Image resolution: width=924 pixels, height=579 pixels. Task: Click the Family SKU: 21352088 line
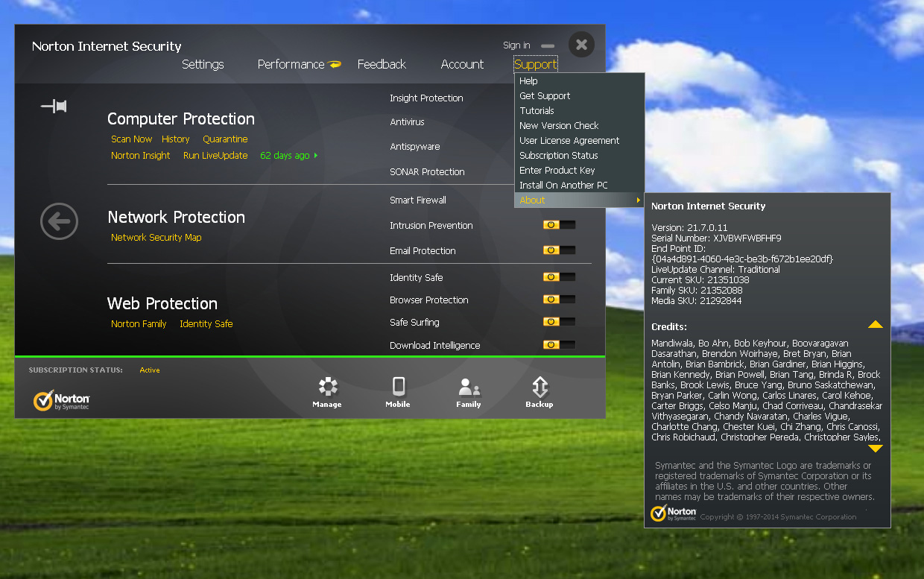coord(697,291)
